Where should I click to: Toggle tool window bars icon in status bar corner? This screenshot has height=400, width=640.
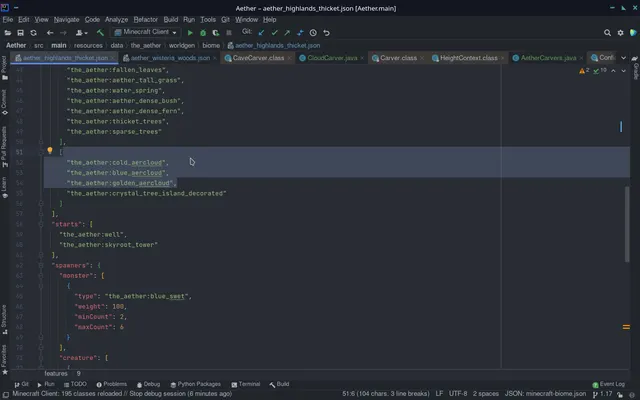[6, 394]
